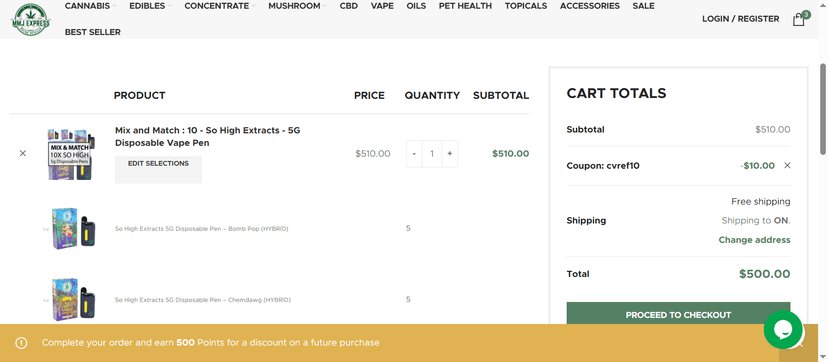Select Bomb Pop (HYBRID) item text
Viewport: 828px width, 362px height.
pos(202,229)
